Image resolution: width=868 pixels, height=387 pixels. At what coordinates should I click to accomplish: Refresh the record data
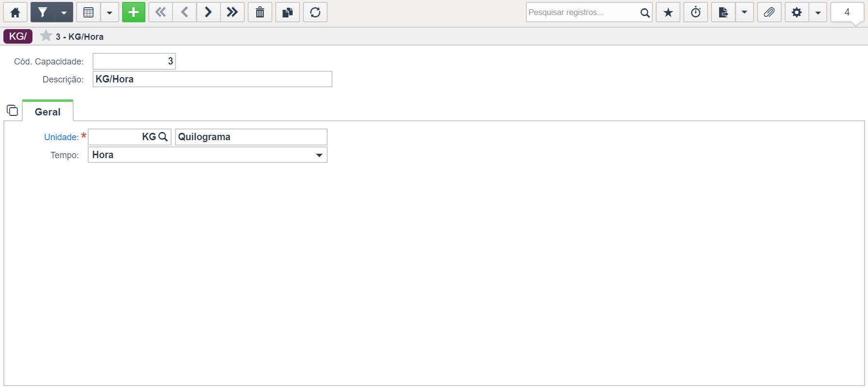point(316,13)
